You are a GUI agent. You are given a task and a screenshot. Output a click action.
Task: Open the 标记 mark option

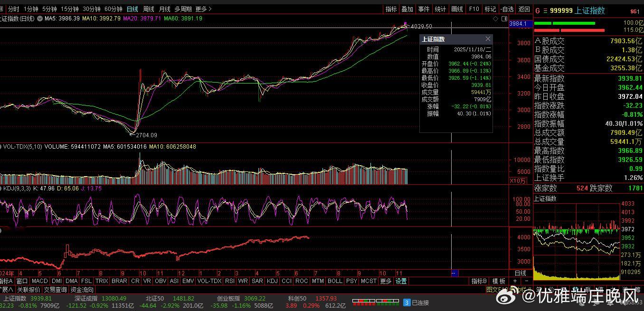click(x=490, y=9)
